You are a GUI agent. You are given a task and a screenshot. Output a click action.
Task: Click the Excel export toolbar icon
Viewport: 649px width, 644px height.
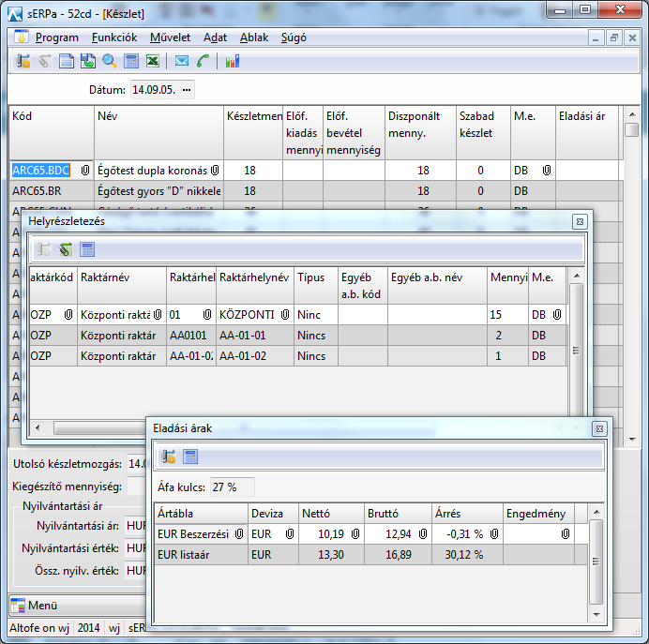coord(152,61)
